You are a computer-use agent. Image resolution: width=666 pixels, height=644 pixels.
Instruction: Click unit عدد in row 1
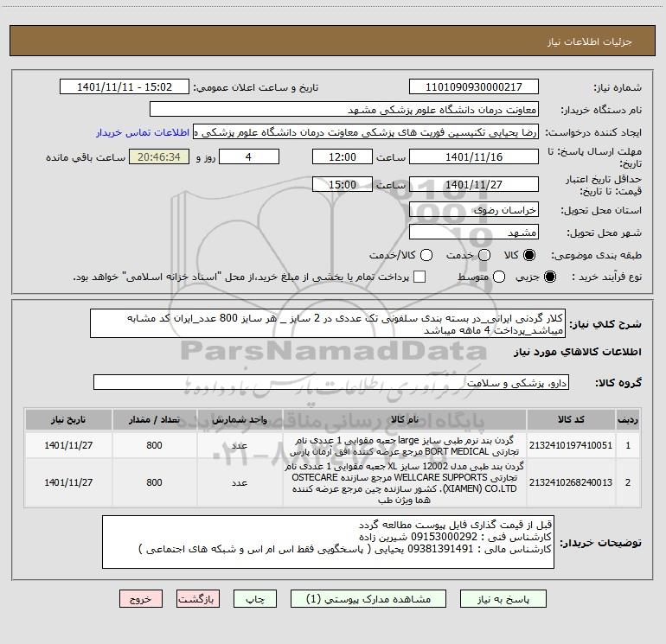240,445
